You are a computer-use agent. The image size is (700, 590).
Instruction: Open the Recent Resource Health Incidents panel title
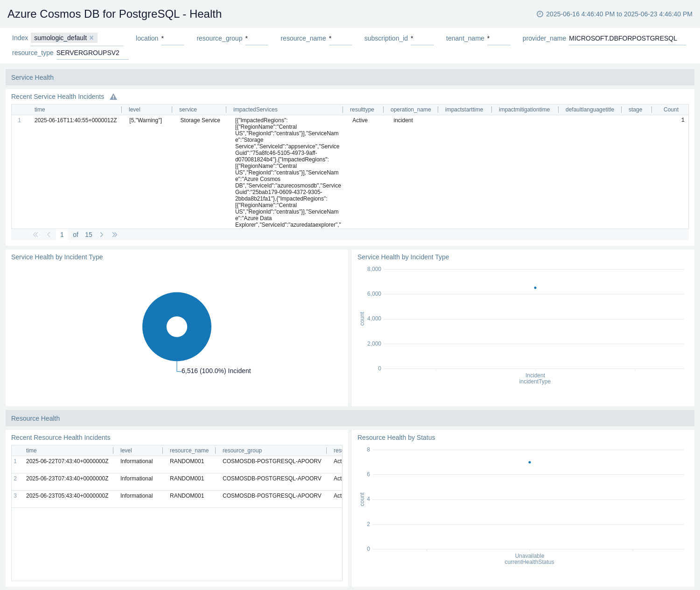[61, 437]
